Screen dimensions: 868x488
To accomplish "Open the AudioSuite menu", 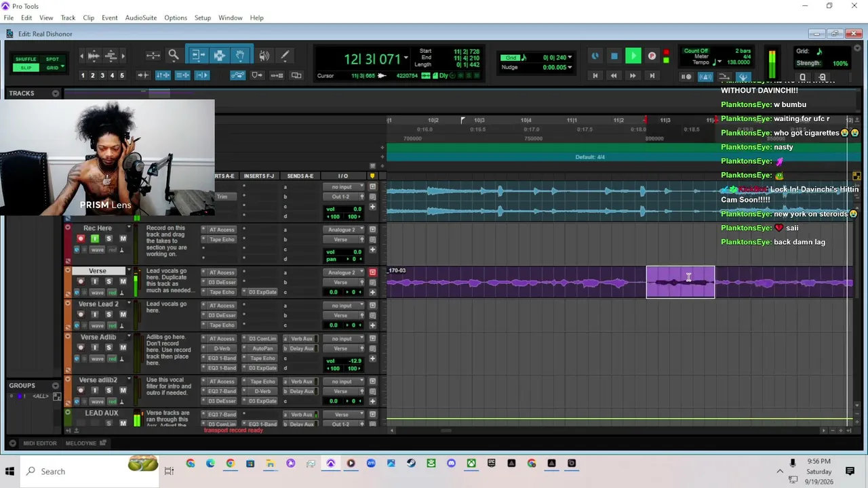I will click(140, 18).
